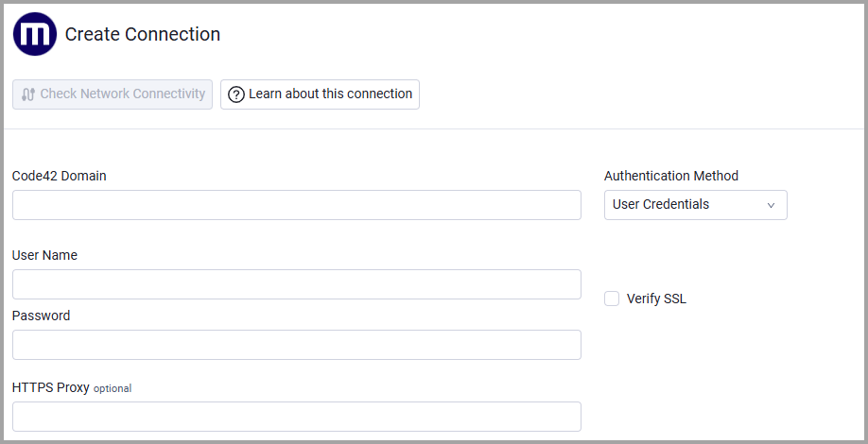Click the connectivity icon in Check Network button
Screen dimensions: 868x444
tap(28, 94)
